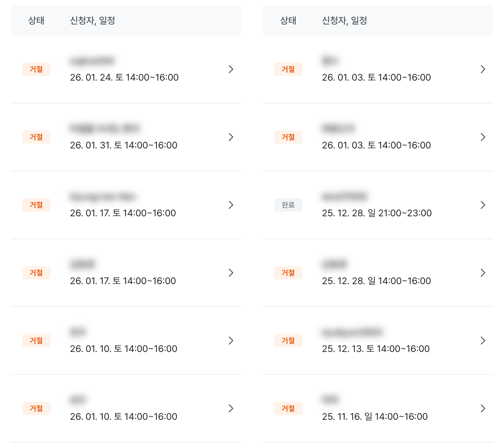Screen dimensions: 504x448
Task: Select schedule text 26. 01. 31. 토 14:00~16:00
Action: pos(124,145)
